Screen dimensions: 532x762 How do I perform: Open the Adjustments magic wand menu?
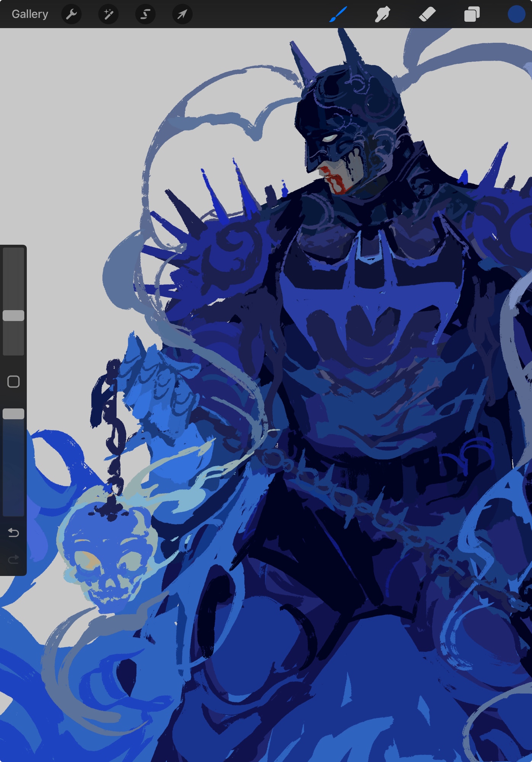pos(108,14)
